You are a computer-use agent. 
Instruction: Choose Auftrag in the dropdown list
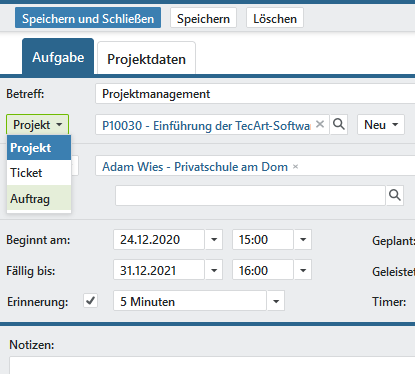click(39, 198)
